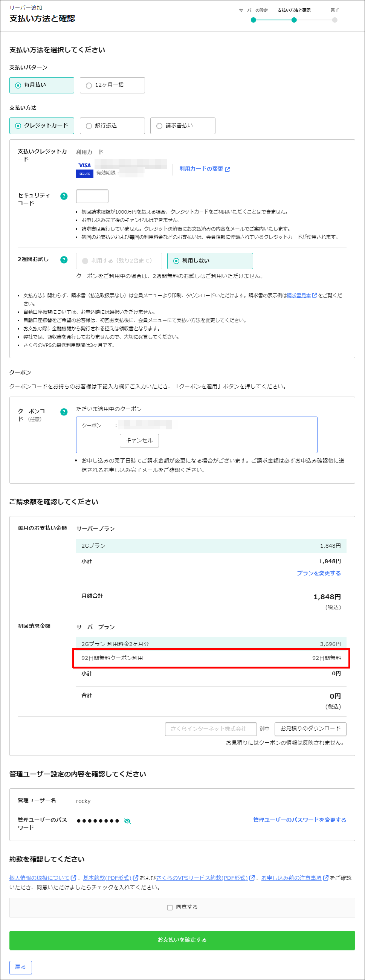Toggle password visibility eye icon
365x980 pixels.
[x=127, y=821]
